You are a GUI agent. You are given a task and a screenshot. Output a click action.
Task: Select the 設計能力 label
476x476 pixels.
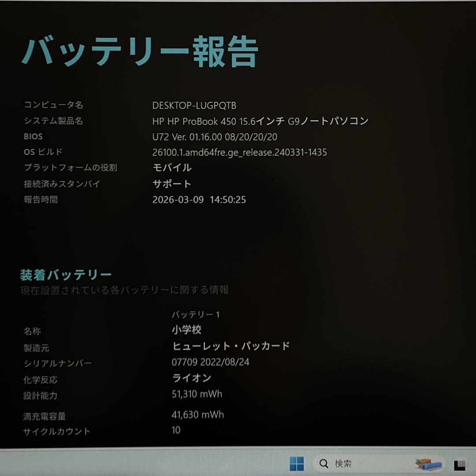(x=41, y=395)
